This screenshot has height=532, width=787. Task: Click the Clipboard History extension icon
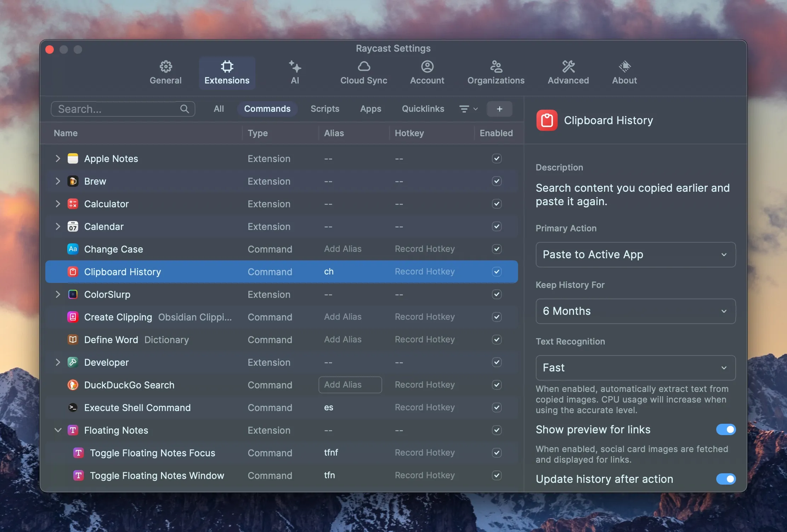pyautogui.click(x=73, y=272)
